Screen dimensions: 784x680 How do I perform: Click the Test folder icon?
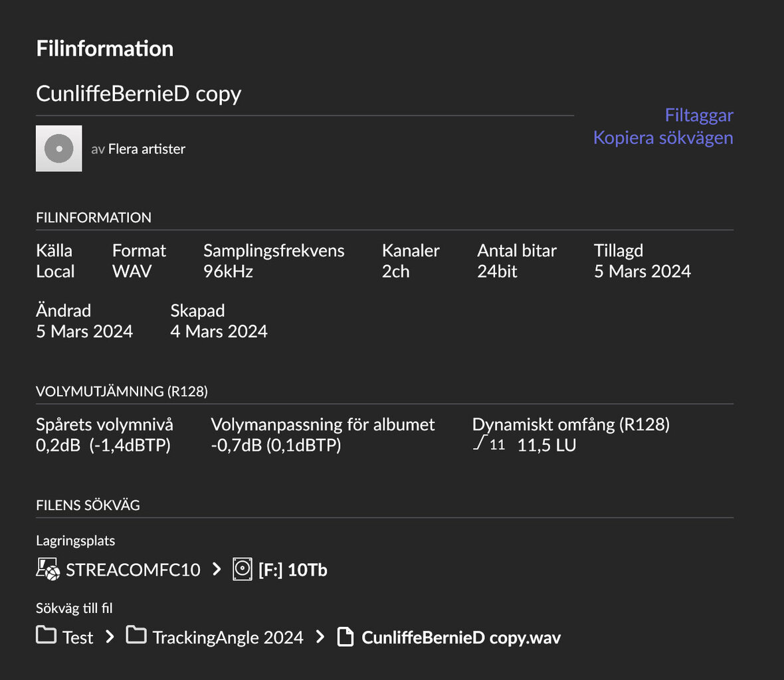tap(46, 635)
